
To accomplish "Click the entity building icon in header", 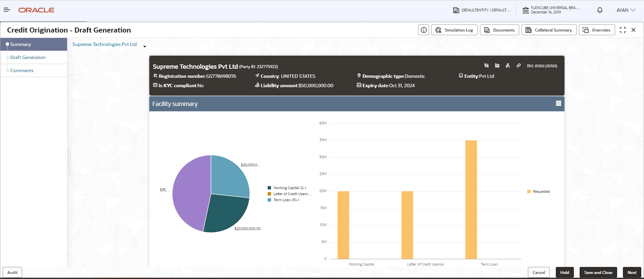I will click(456, 10).
